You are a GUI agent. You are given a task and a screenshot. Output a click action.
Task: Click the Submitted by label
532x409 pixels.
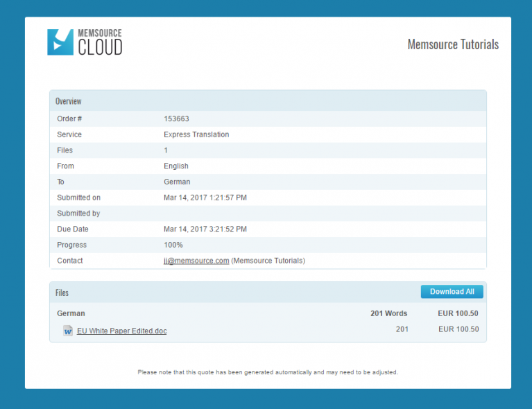tap(78, 214)
